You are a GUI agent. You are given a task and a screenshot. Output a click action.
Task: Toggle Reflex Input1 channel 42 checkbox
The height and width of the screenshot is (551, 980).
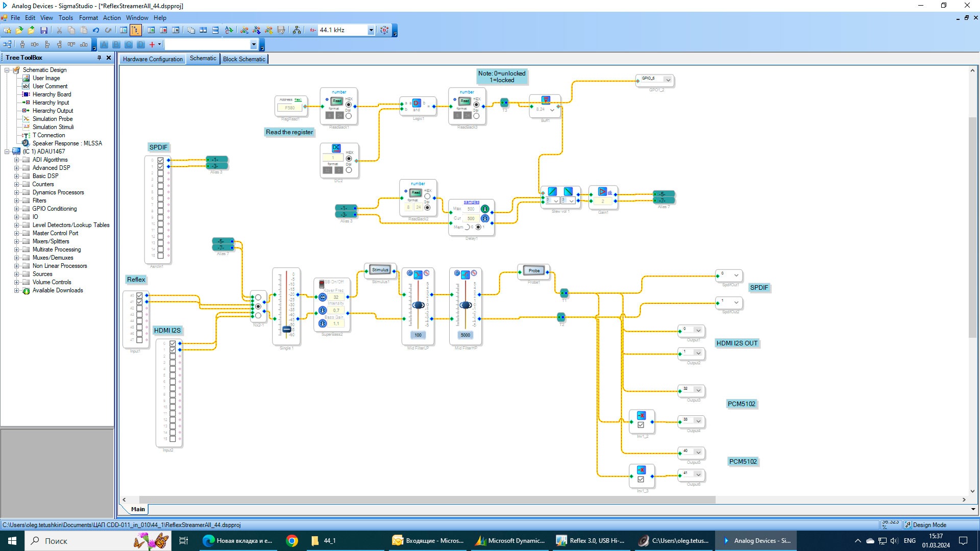[x=139, y=308]
